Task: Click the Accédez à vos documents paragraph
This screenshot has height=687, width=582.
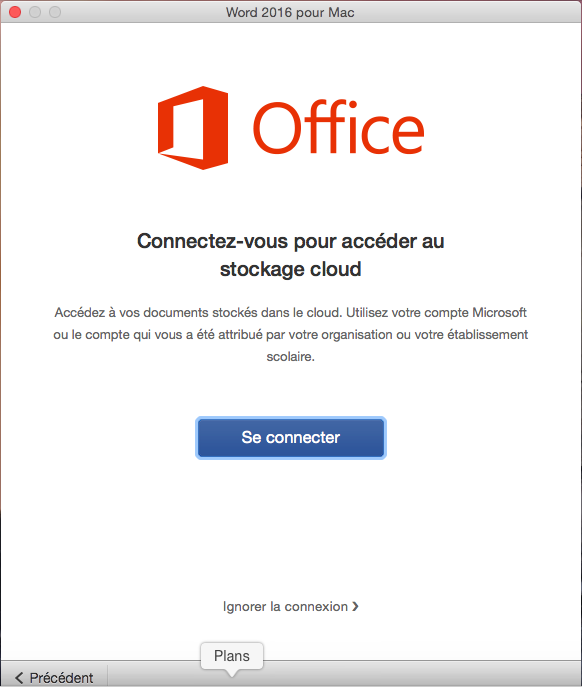Action: [291, 334]
